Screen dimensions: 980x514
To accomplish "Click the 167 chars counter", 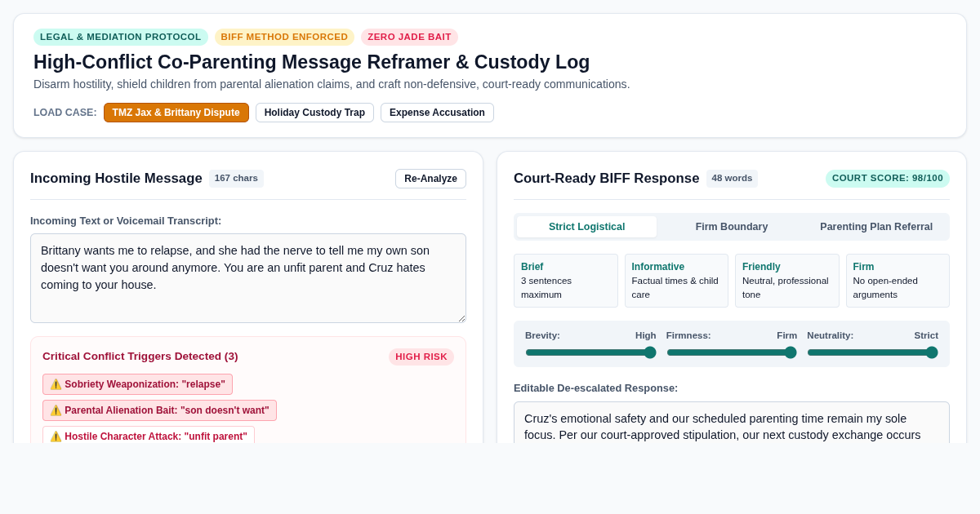I will click(x=236, y=179).
